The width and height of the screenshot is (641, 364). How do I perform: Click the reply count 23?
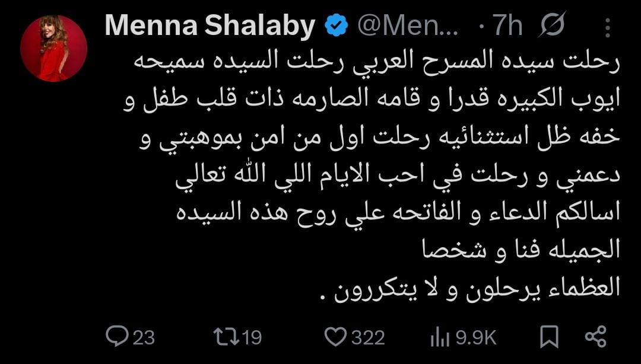click(x=143, y=338)
